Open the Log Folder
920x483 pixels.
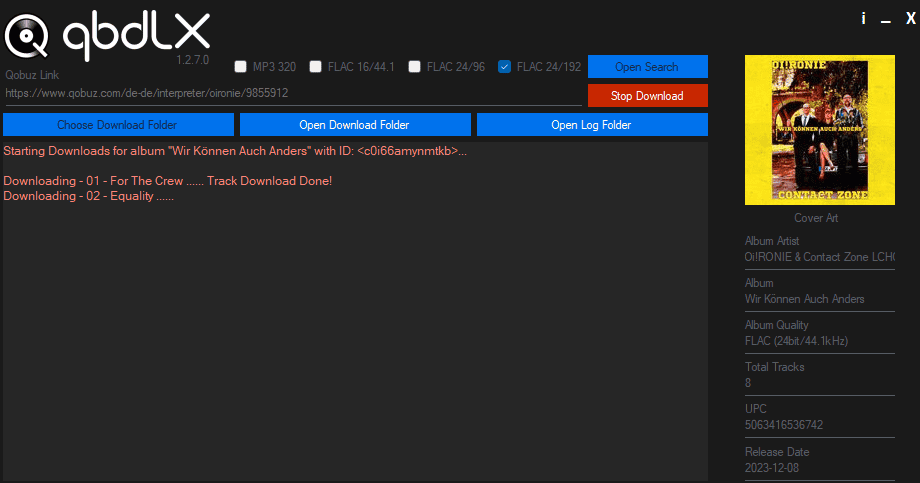pyautogui.click(x=592, y=124)
